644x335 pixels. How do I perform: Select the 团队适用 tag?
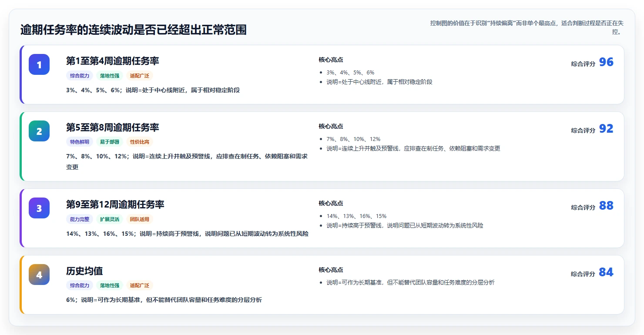[140, 219]
